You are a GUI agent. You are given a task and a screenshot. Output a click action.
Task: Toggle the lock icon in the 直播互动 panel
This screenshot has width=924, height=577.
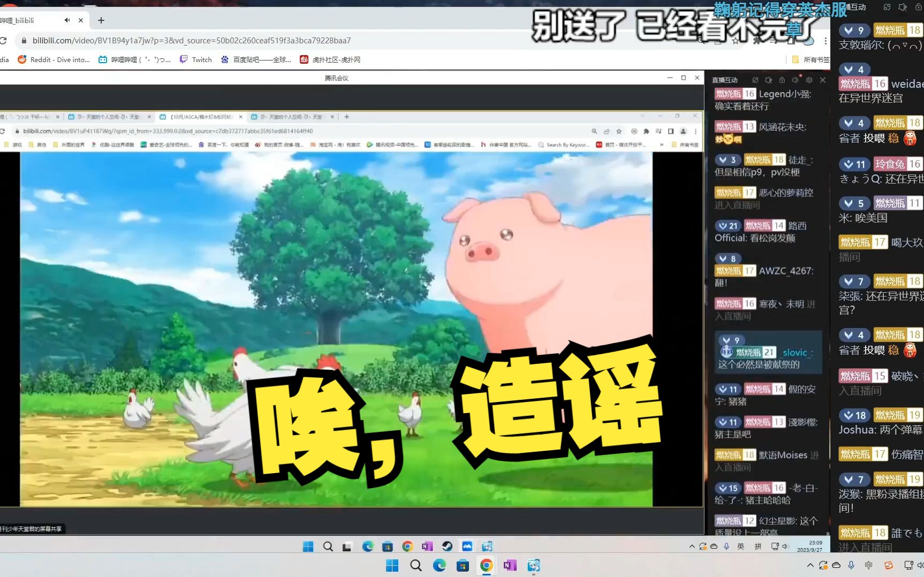(x=782, y=80)
